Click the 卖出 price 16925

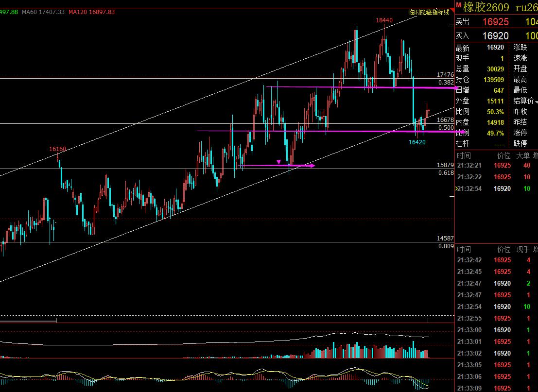coord(495,22)
